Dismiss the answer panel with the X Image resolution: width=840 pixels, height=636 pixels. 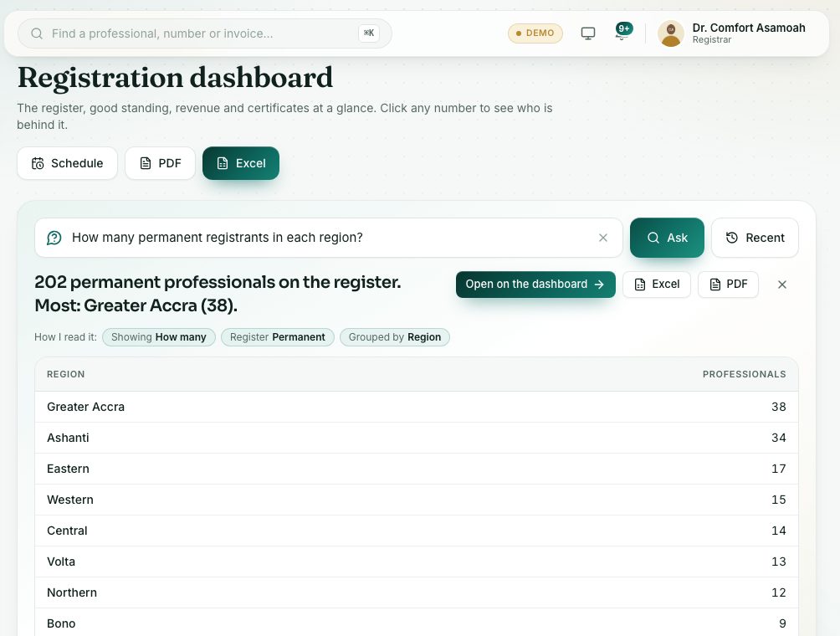coord(782,285)
